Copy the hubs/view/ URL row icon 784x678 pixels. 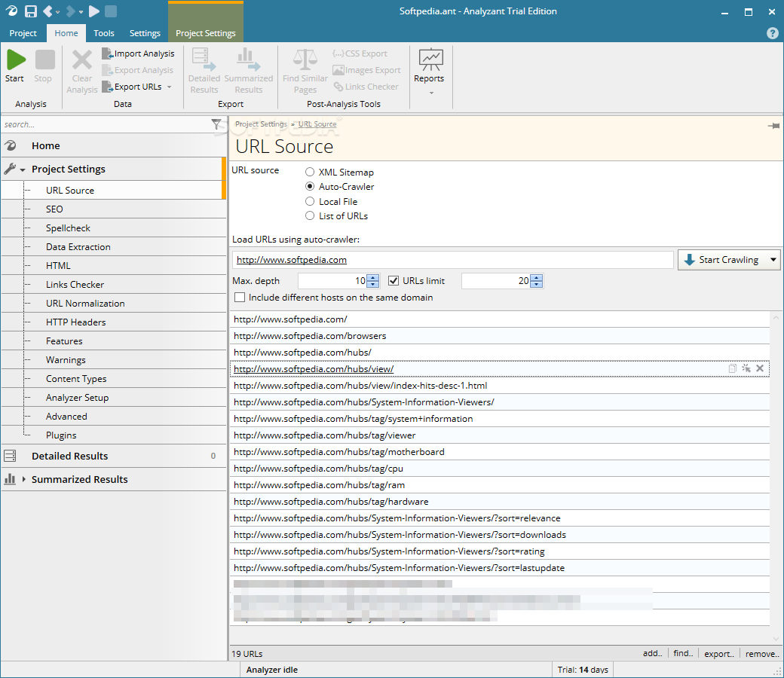(x=733, y=368)
